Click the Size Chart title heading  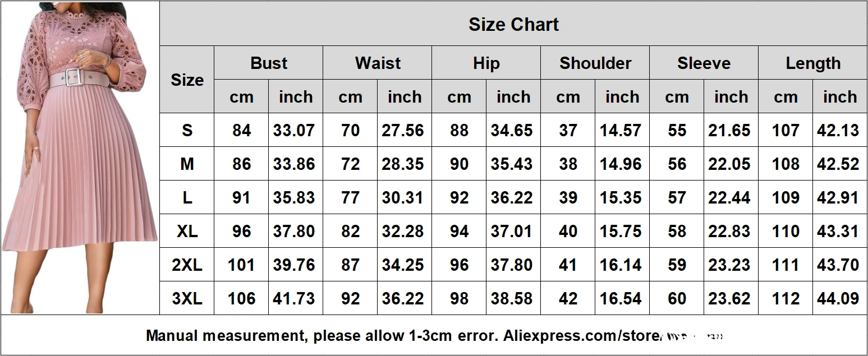pyautogui.click(x=513, y=25)
